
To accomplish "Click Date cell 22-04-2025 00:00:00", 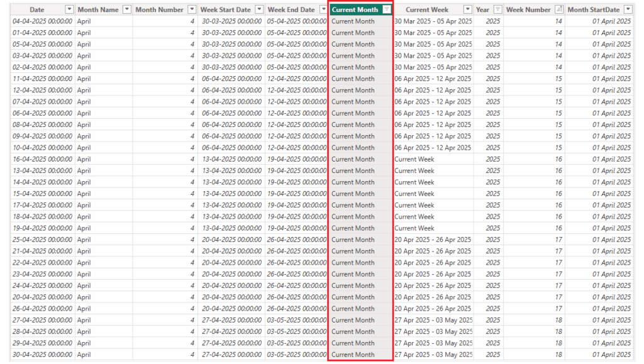I will 42,262.
